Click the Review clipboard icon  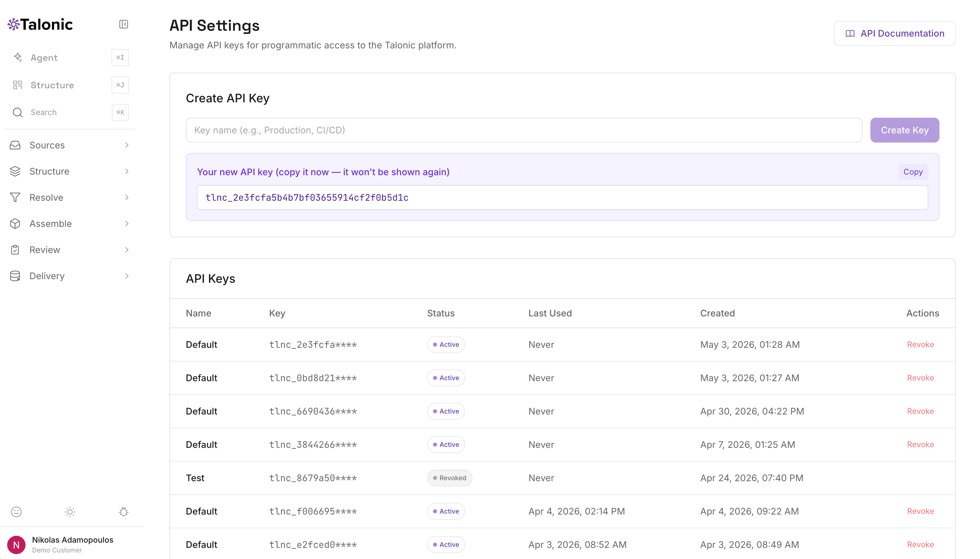[15, 249]
